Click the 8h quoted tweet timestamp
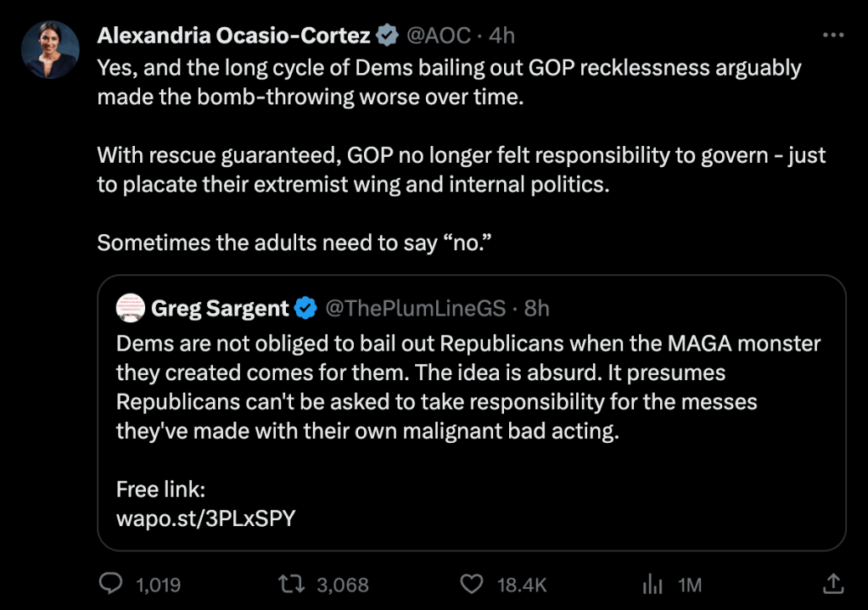Viewport: 868px width, 610px height. pyautogui.click(x=537, y=309)
